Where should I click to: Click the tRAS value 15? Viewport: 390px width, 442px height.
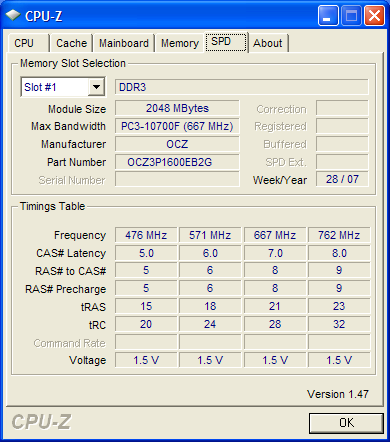coord(146,306)
